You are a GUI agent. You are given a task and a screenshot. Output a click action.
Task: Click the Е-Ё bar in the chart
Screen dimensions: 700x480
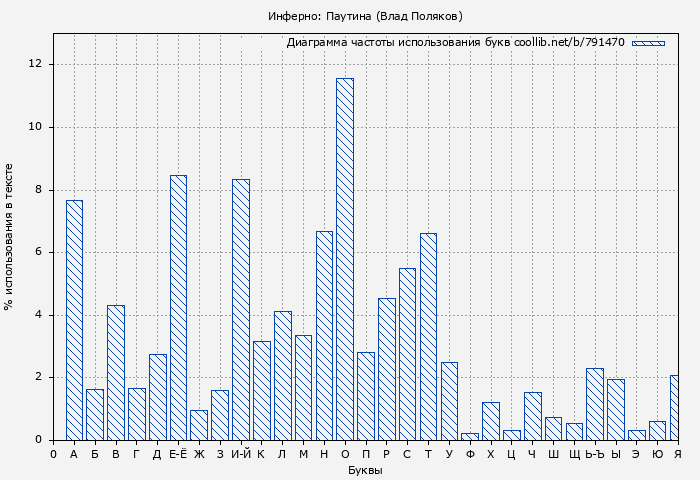tap(178, 307)
